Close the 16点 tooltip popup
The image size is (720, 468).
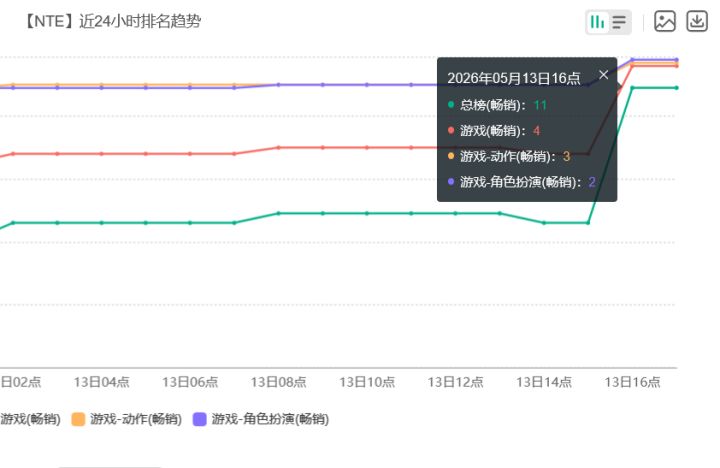[x=603, y=74]
